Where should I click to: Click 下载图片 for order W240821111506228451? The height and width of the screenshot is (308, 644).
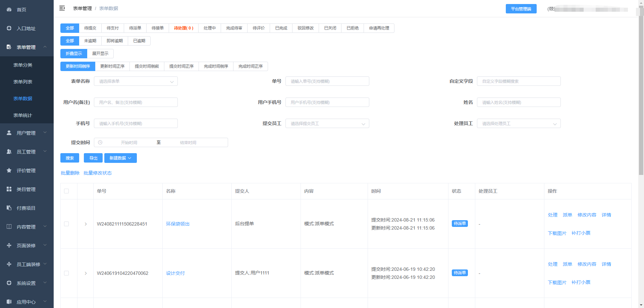click(x=557, y=233)
